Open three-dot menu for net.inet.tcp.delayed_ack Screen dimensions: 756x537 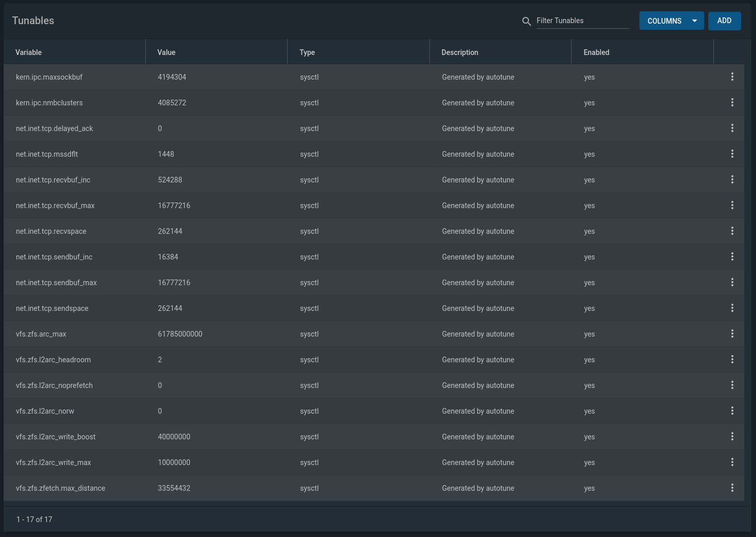point(732,128)
